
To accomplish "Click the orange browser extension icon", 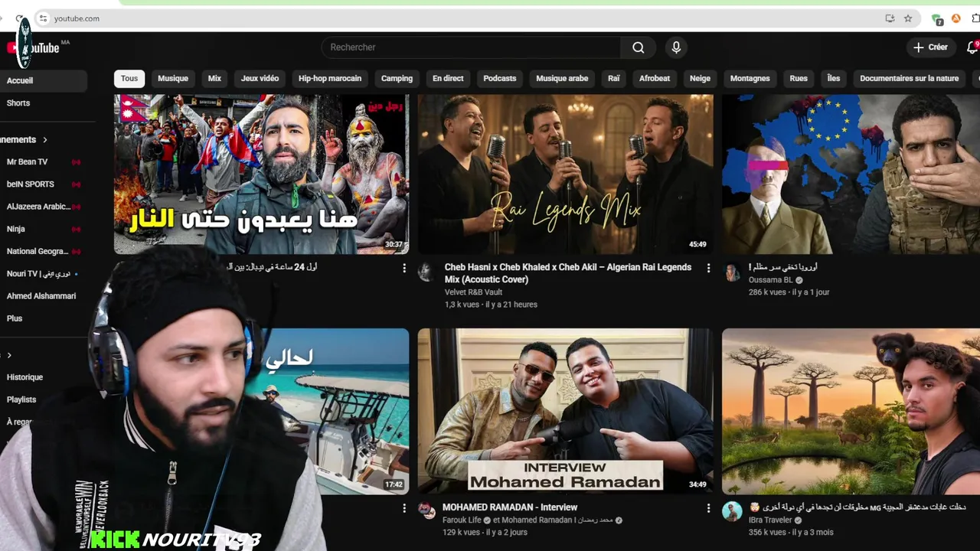I will [x=955, y=18].
